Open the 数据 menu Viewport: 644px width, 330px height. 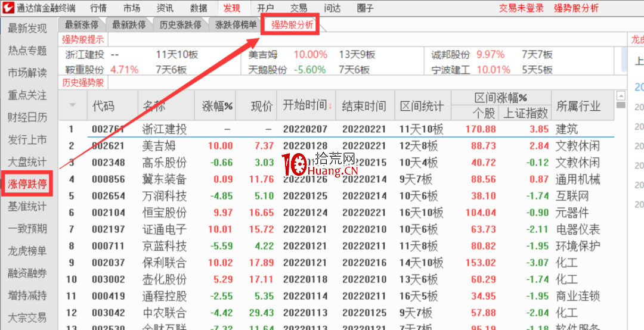pyautogui.click(x=199, y=8)
